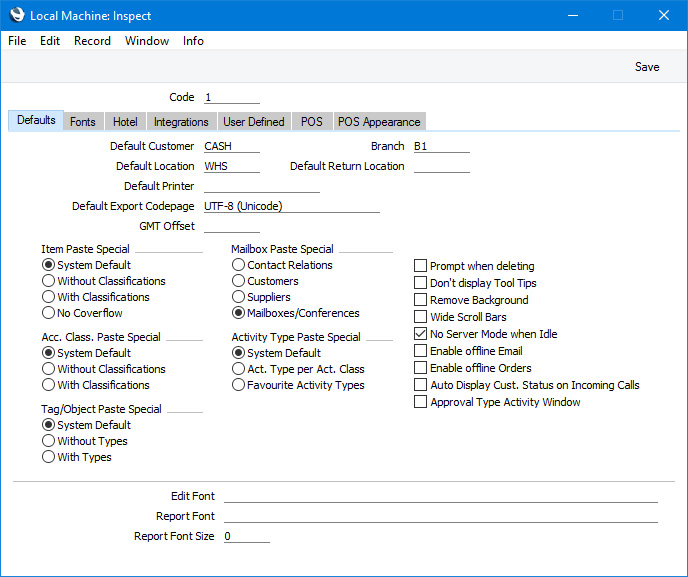Save the Local Machine record
688x577 pixels.
pyautogui.click(x=647, y=67)
